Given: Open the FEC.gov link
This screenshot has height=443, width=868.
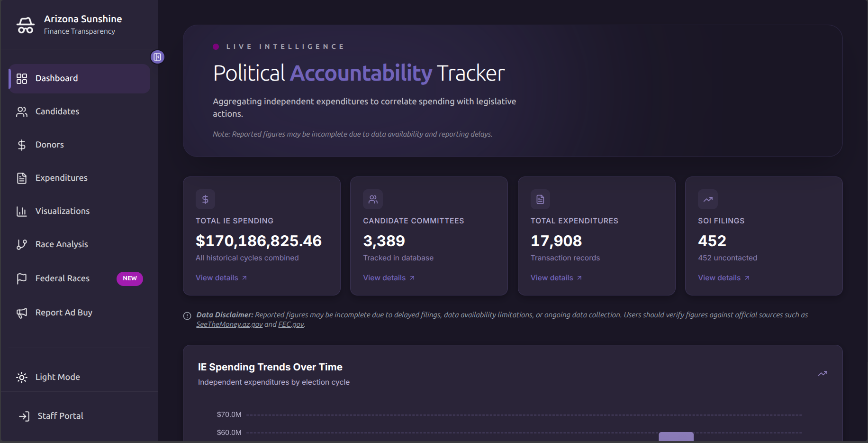Looking at the screenshot, I should (291, 324).
